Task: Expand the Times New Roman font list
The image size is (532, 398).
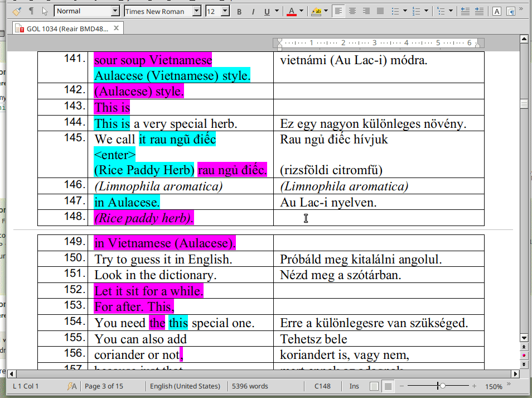Action: point(196,11)
